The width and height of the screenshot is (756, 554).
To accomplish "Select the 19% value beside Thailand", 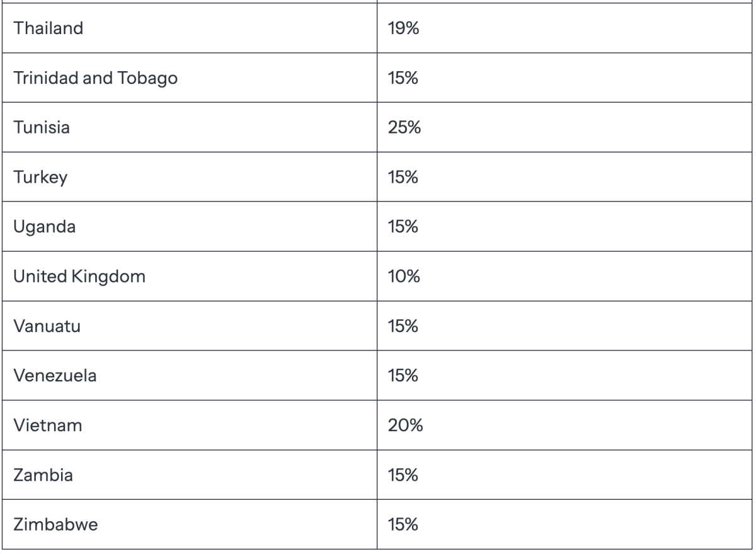I will 404,28.
